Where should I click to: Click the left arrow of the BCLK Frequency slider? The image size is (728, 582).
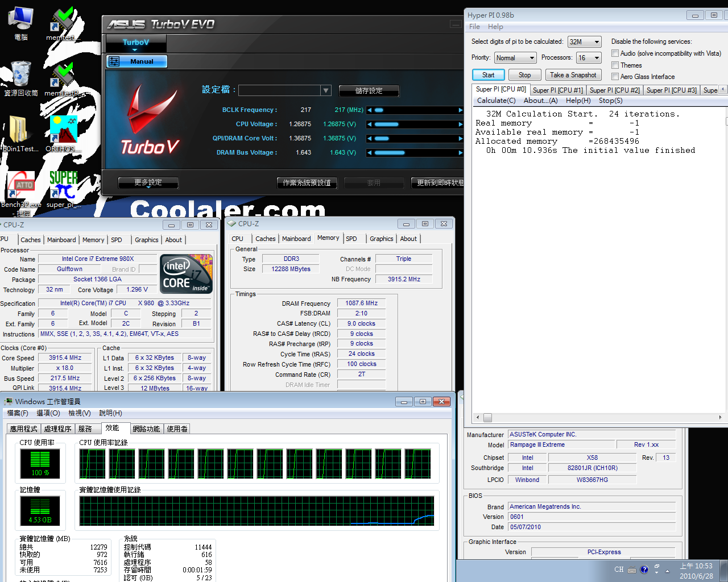tap(370, 110)
